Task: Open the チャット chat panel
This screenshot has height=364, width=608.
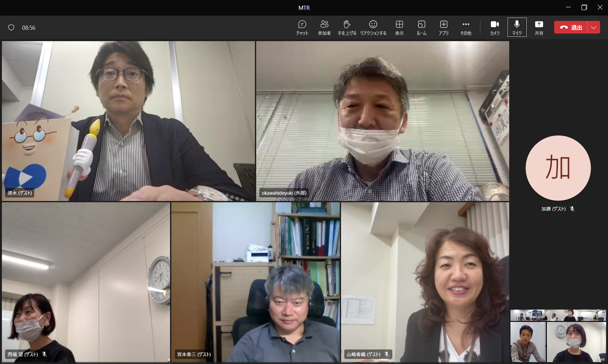Action: pos(302,28)
